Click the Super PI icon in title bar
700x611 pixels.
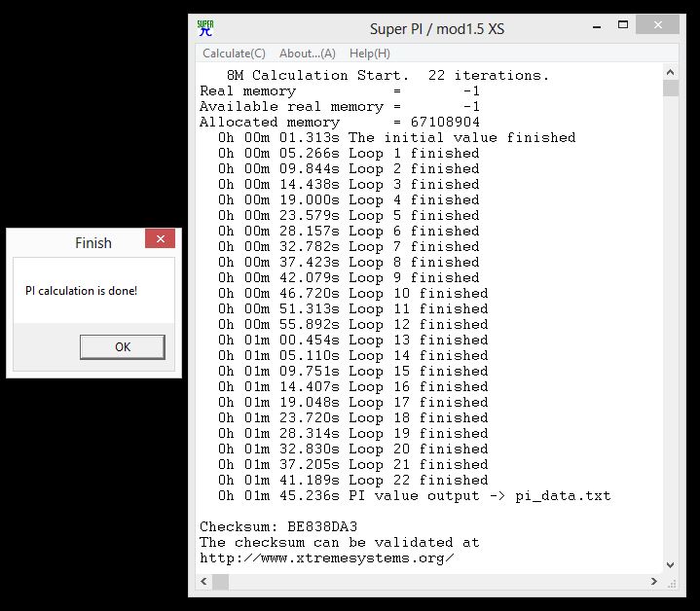point(205,28)
